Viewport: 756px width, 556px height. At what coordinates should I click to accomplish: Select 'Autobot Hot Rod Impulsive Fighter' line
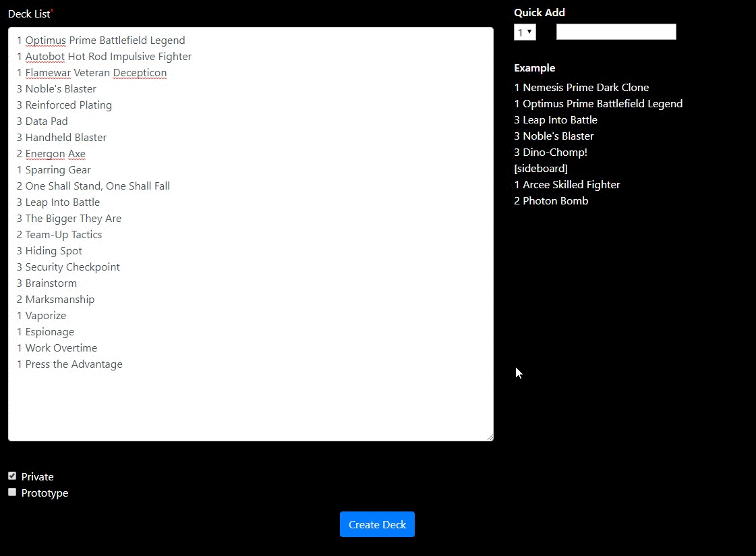coord(104,57)
